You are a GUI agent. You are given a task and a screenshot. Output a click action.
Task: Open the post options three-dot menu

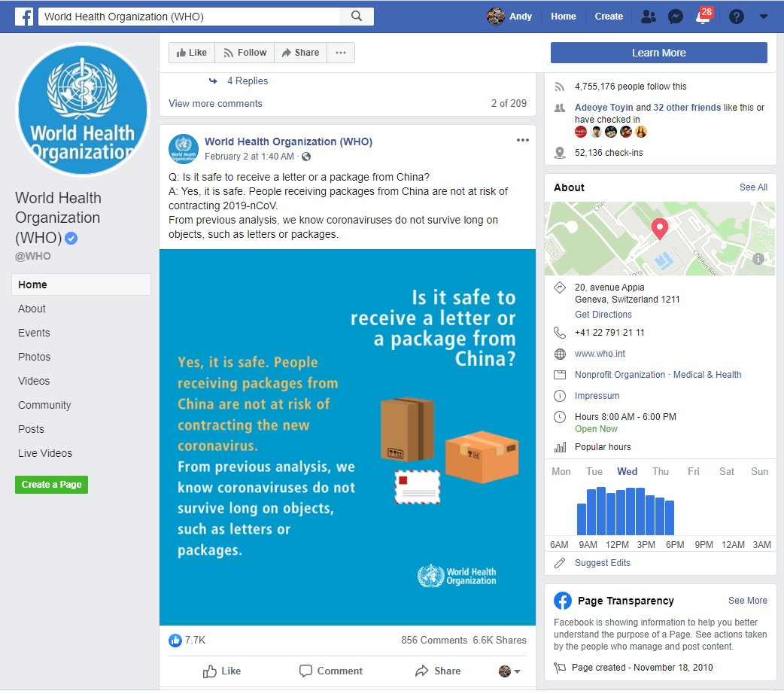click(x=523, y=141)
